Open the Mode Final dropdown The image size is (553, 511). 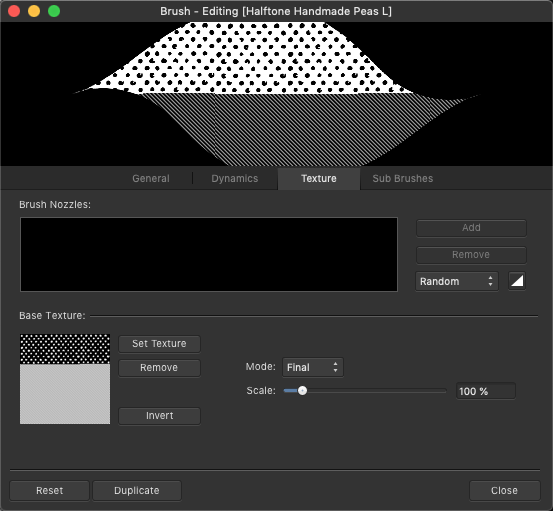312,367
